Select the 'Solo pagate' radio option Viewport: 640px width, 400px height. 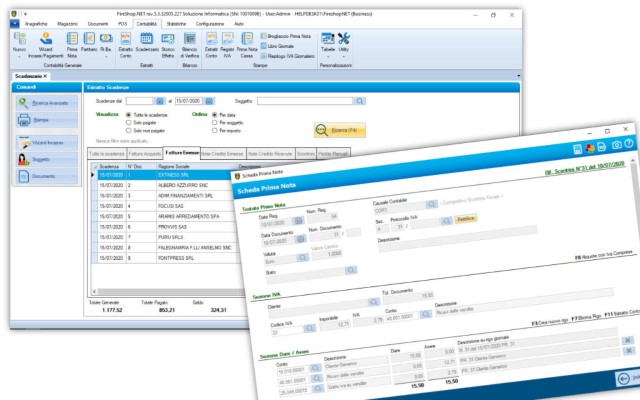coord(128,124)
